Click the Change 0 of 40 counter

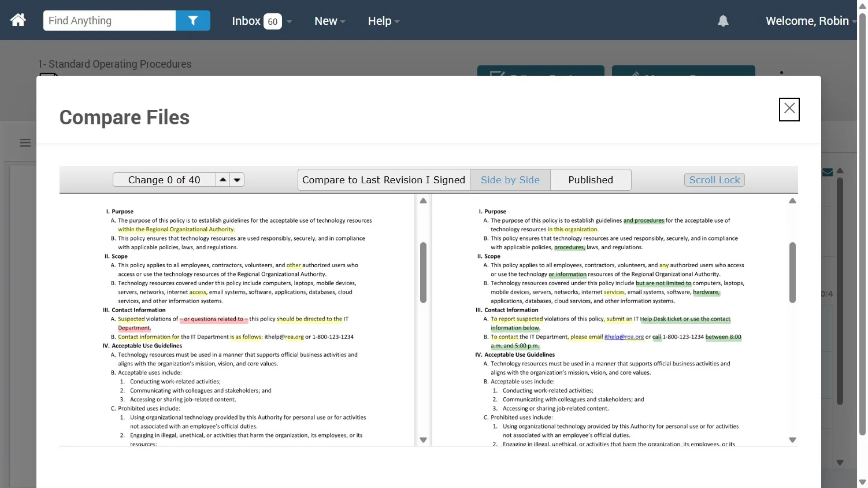tap(164, 180)
